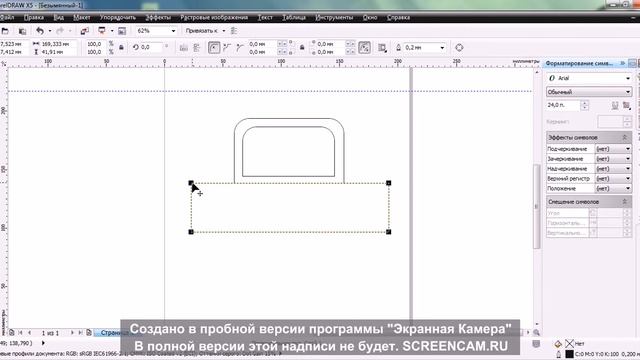The width and height of the screenshot is (640, 360).
Task: Click the underline icon in the docker
Action: pos(615,106)
